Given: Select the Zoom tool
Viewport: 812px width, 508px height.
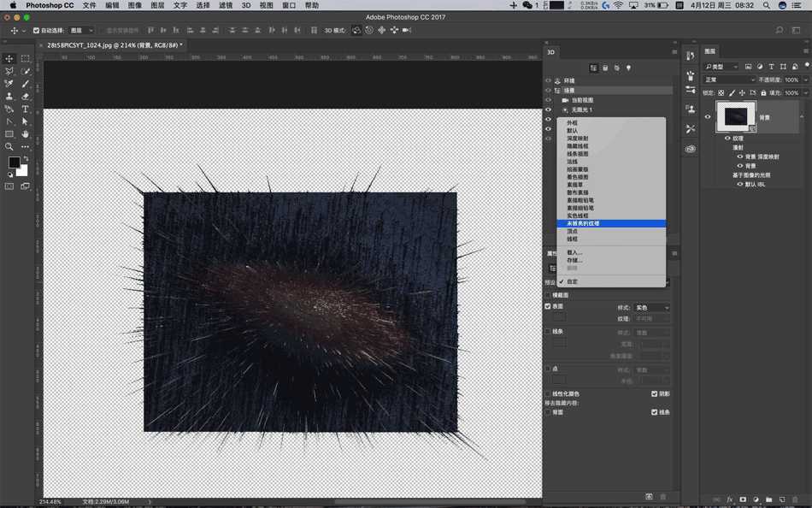Looking at the screenshot, I should 8,147.
